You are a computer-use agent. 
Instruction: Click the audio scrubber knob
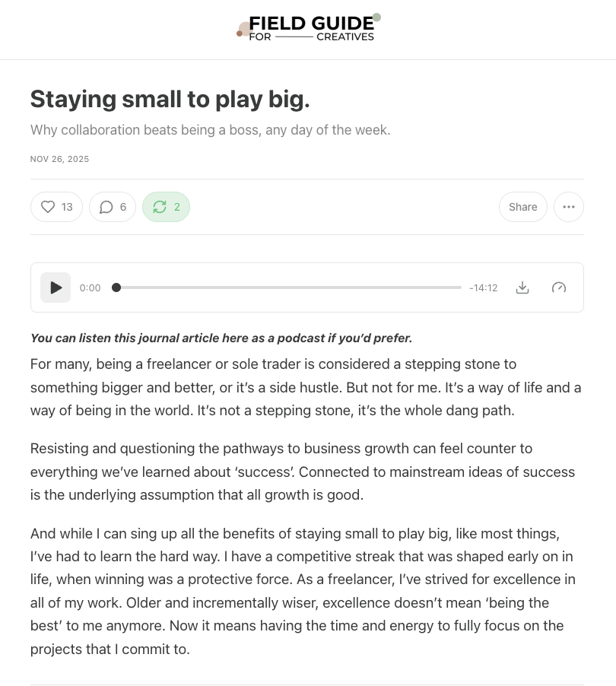point(116,287)
